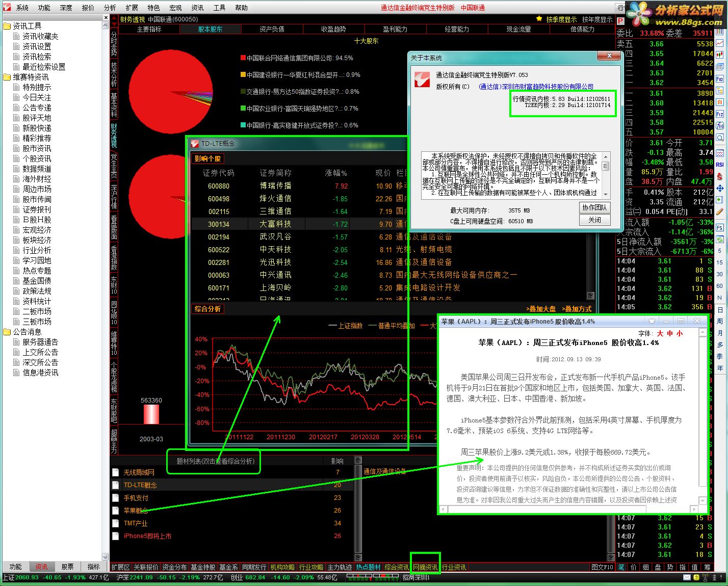This screenshot has height=586, width=728.
Task: Click the yellow cube icon in status bar
Action: point(697,577)
